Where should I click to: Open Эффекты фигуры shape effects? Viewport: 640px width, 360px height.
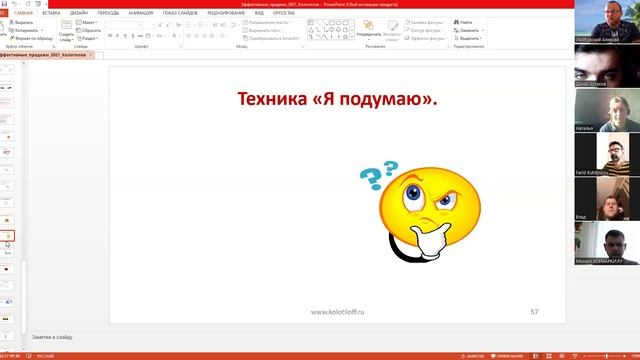tap(425, 38)
